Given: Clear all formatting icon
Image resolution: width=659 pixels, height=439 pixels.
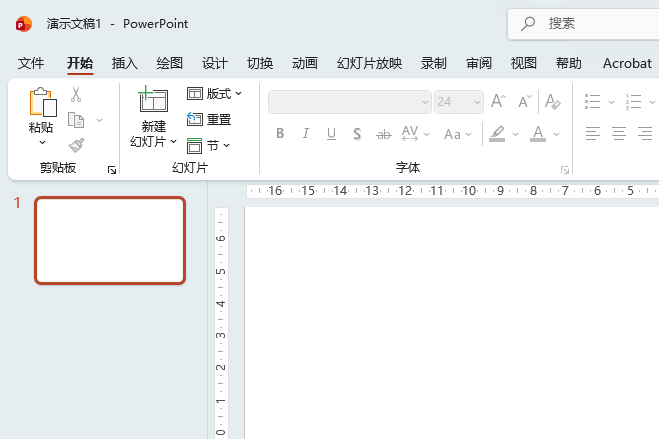Looking at the screenshot, I should point(552,101).
